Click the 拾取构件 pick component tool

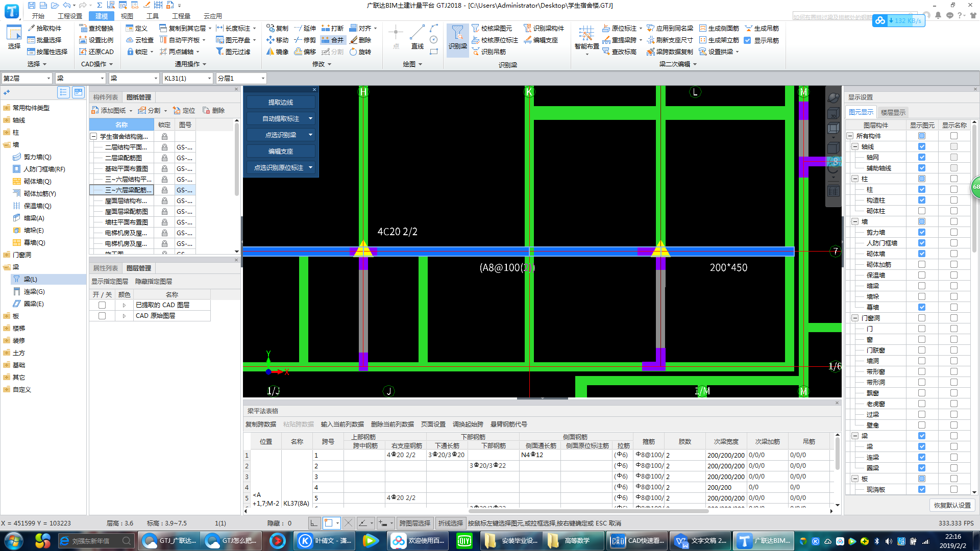coord(44,28)
